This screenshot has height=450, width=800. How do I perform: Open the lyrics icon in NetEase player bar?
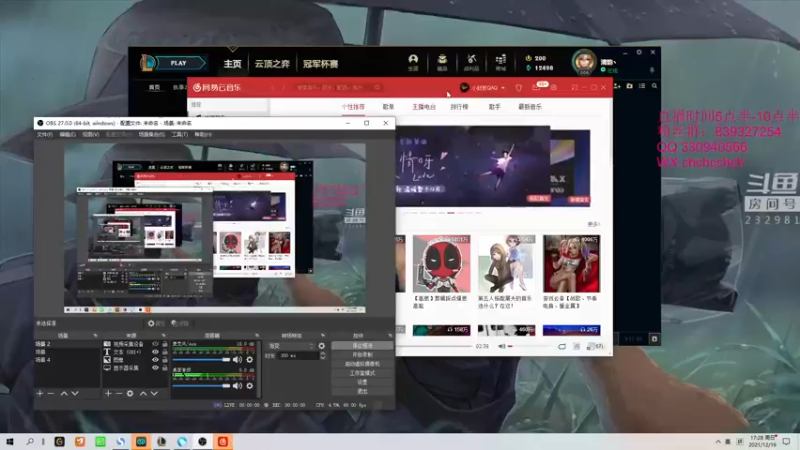point(577,346)
